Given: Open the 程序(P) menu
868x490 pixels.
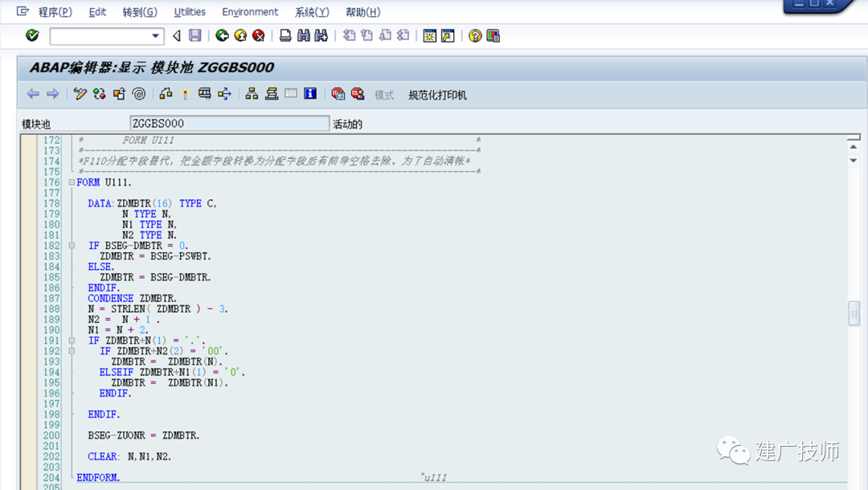Looking at the screenshot, I should click(55, 12).
